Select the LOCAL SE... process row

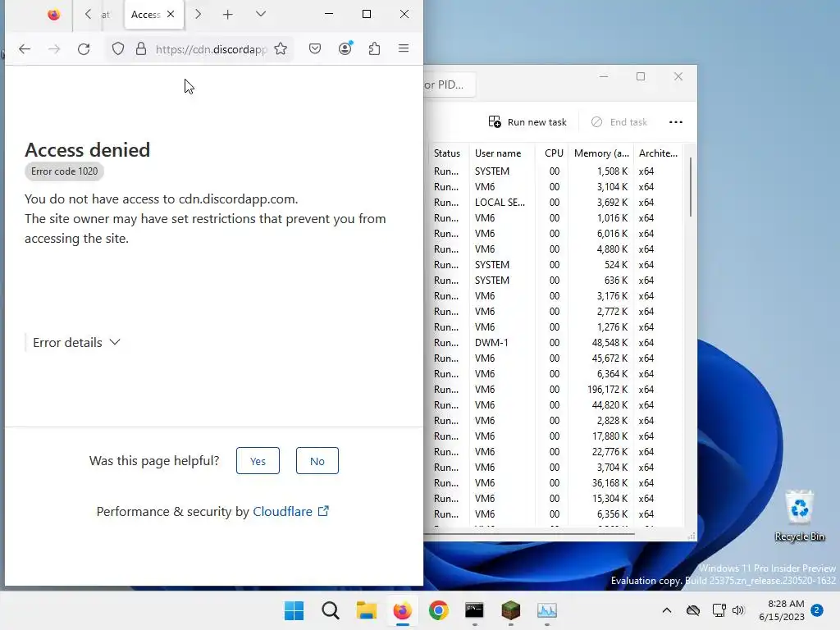556,203
